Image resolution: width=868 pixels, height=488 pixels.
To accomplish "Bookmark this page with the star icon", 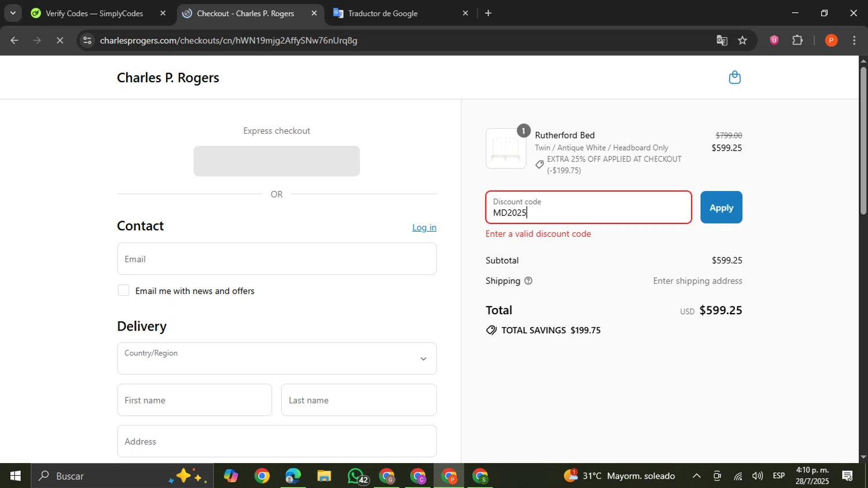I will click(742, 41).
